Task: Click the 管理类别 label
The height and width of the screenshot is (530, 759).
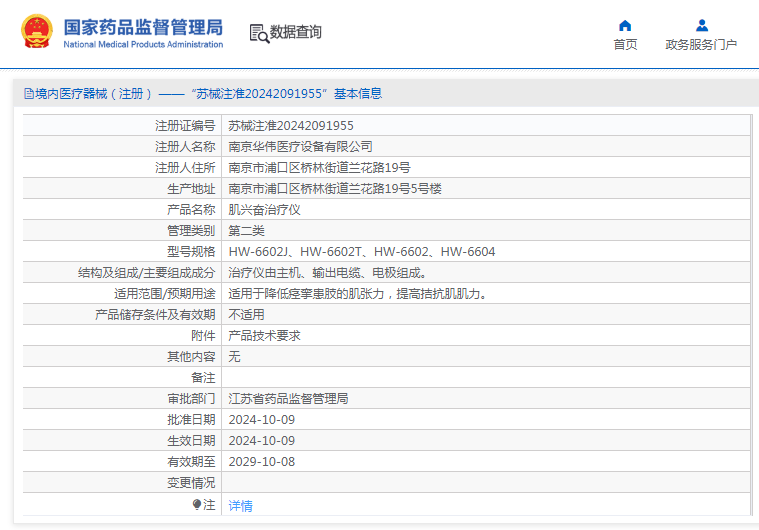Action: pyautogui.click(x=191, y=231)
